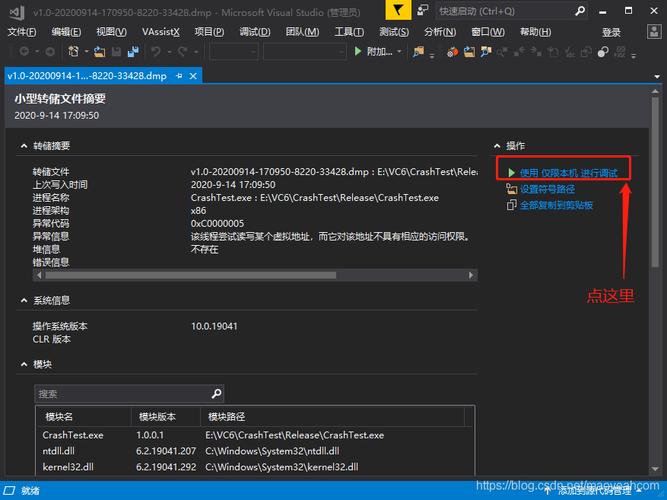667x500 pixels.
Task: Open the 项目(P) menu
Action: click(209, 32)
